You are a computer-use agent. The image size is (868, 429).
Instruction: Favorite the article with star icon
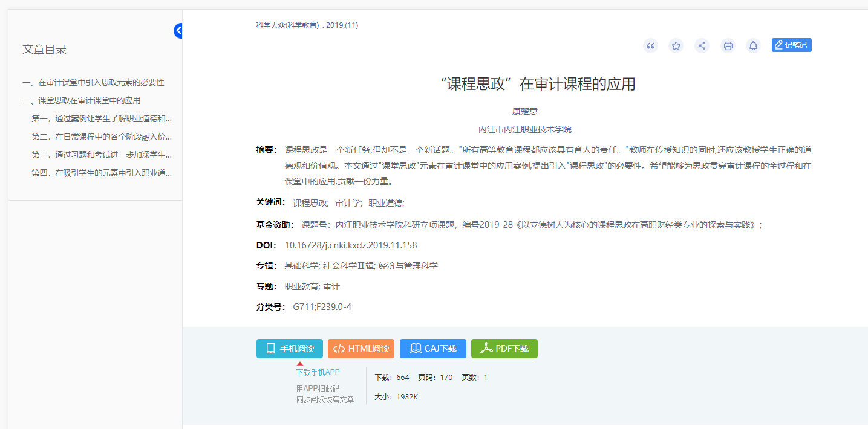[x=676, y=45]
